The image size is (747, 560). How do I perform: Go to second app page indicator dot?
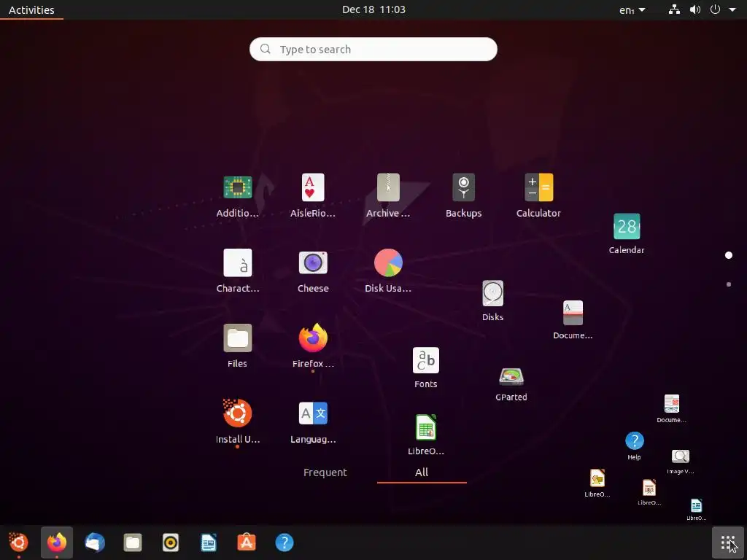729,284
